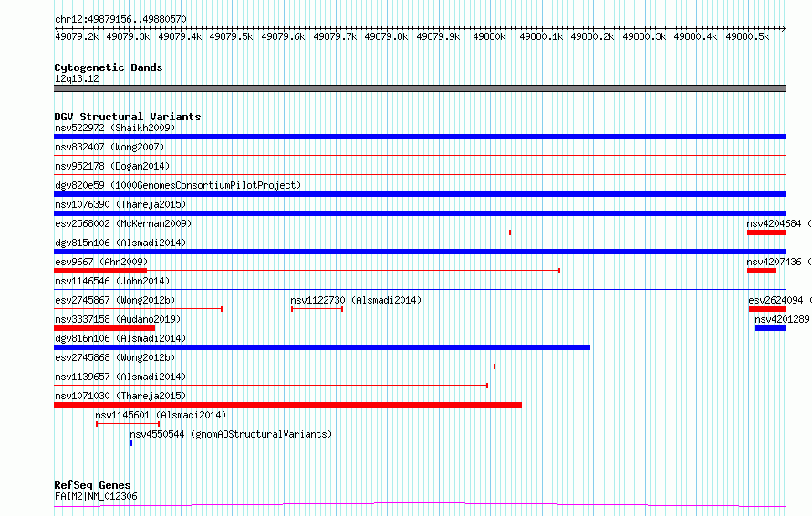Open nsv3337158 (Audano2019) label
Viewport: 812px width, 516px height.
(118, 319)
